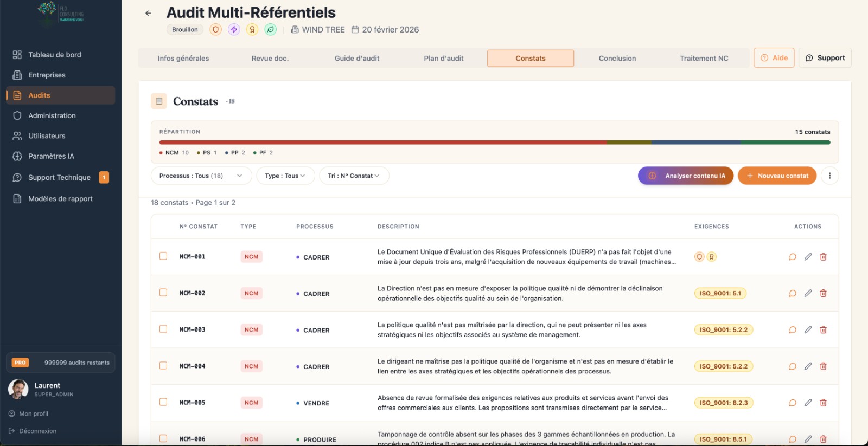Select the NCM-001 checkbox
Screen dimensions: 868x446
tap(163, 256)
